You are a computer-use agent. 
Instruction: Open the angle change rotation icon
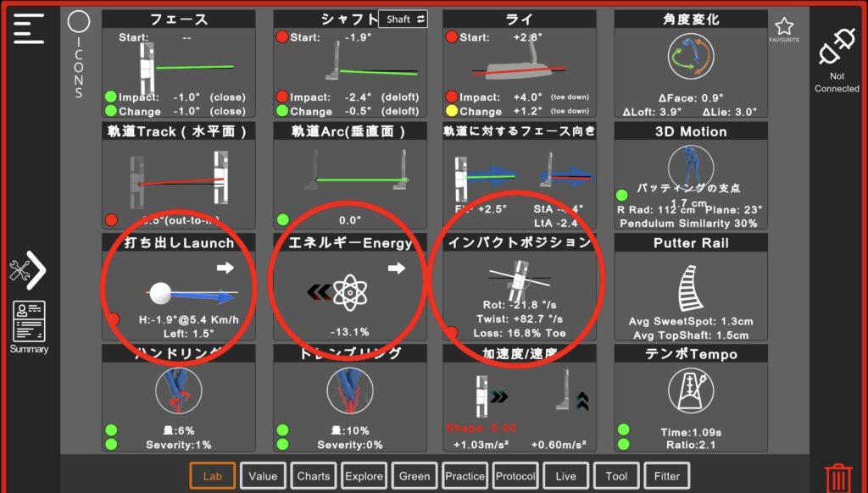click(690, 57)
